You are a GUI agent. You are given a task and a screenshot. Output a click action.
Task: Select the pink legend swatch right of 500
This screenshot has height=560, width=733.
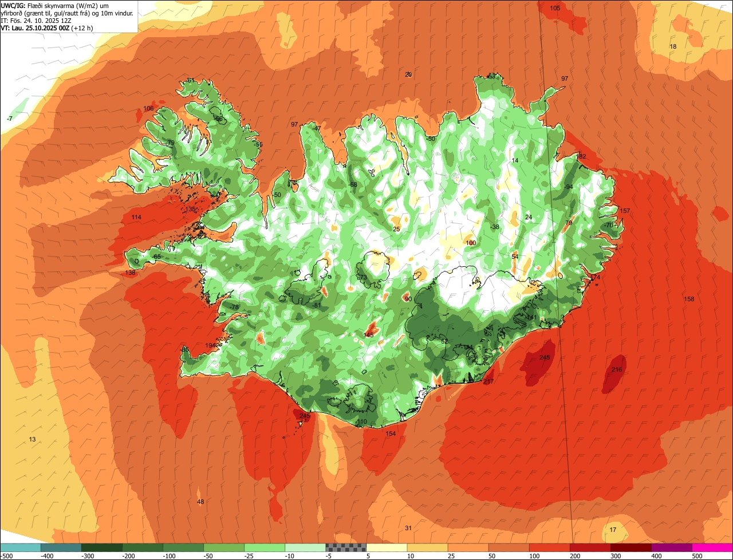(x=712, y=547)
